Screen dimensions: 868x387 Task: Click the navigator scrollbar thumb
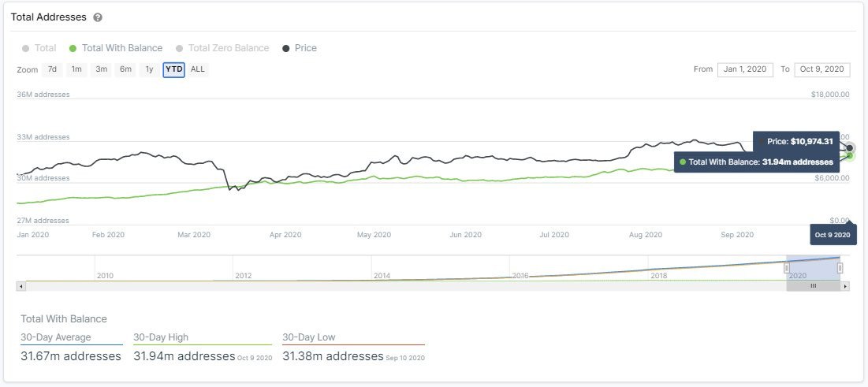813,286
